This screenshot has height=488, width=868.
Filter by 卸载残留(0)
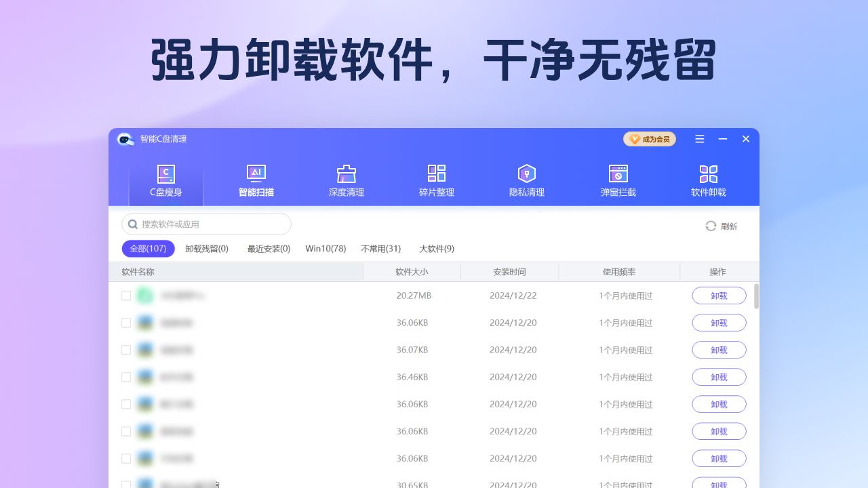pos(207,249)
